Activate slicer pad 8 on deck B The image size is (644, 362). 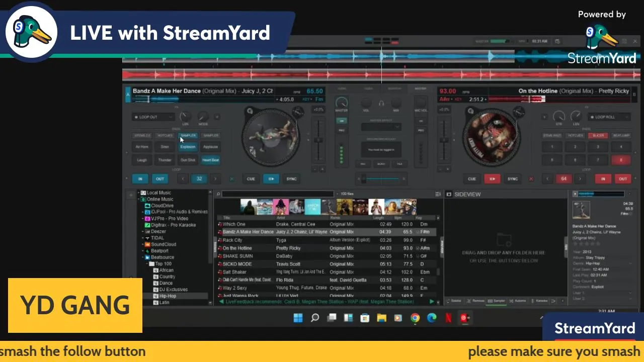tap(621, 160)
